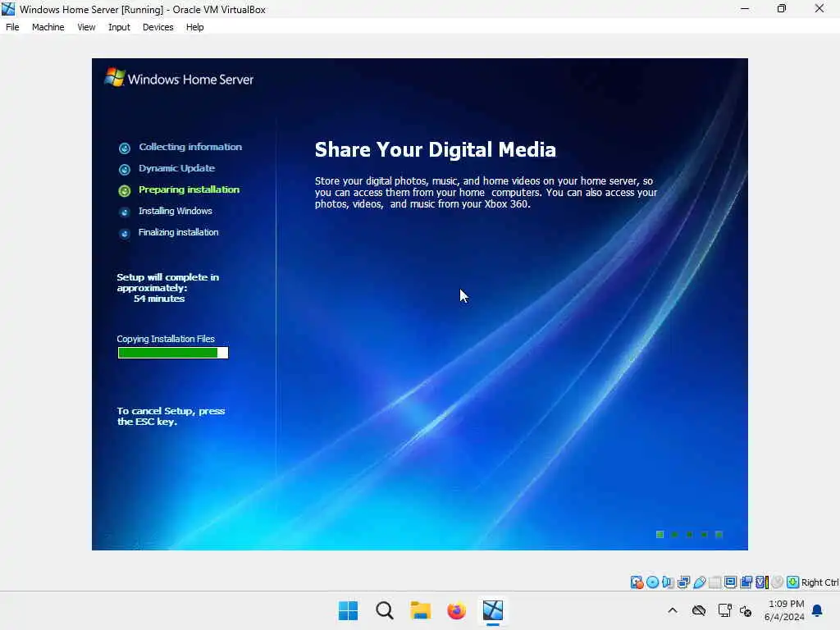The width and height of the screenshot is (840, 630).
Task: Click the Installing Windows step
Action: click(176, 211)
